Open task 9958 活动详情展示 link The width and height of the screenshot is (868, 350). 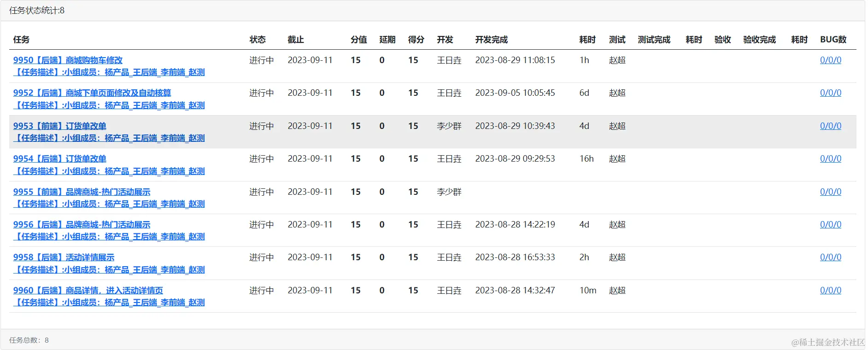coord(64,257)
